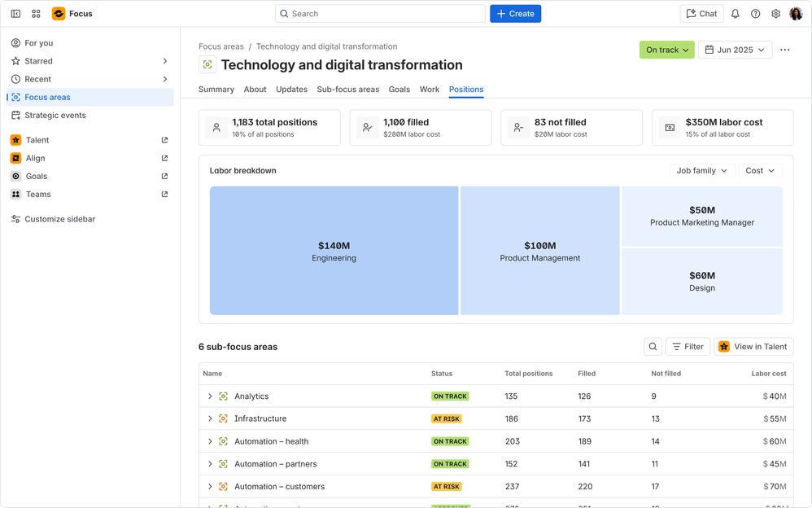Collapse the sidebar panel icon
Screen dimensions: 812x508
pos(16,14)
